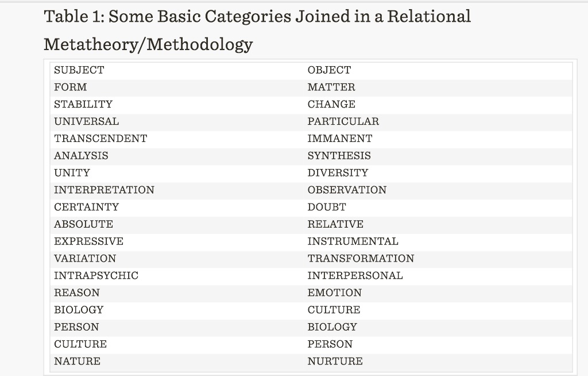Click the SUBJECT cell in the table
The image size is (588, 376).
coord(79,70)
